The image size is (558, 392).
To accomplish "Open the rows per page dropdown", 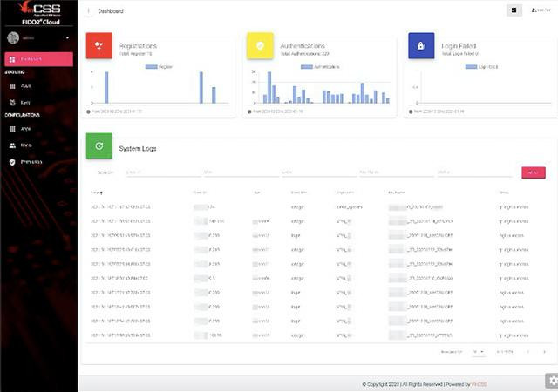I will [x=478, y=352].
